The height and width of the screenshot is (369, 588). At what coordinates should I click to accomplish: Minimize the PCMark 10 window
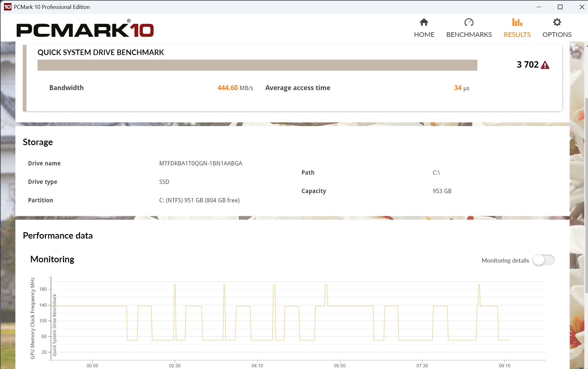[539, 7]
